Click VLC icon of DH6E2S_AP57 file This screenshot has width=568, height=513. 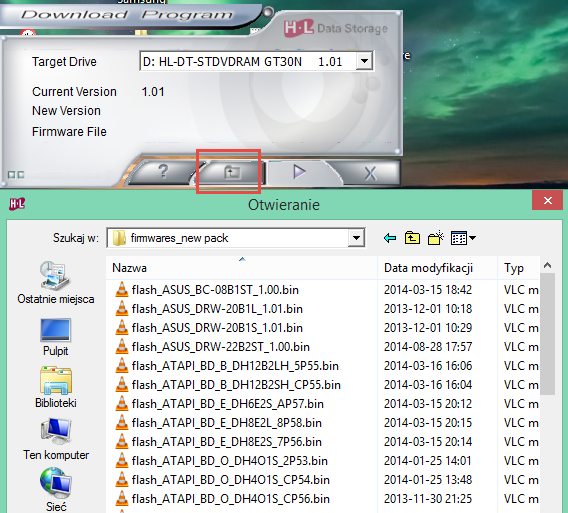click(122, 404)
